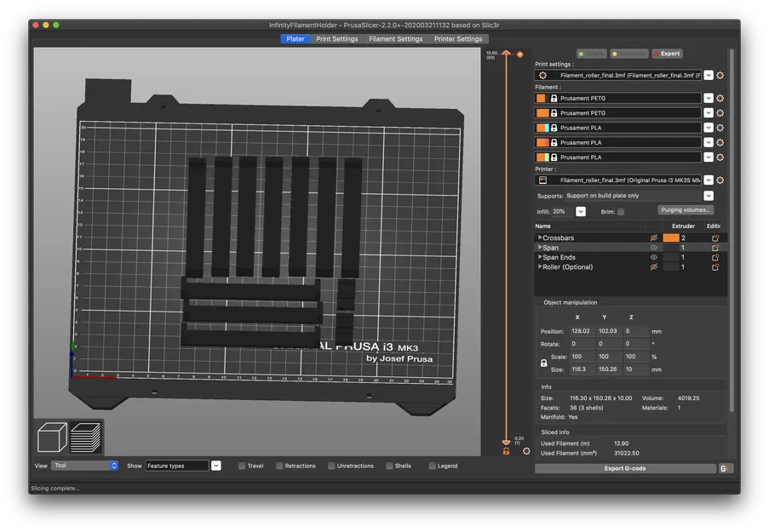Open the Filament Settings tab
Viewport: 769px width, 532px height.
click(395, 38)
